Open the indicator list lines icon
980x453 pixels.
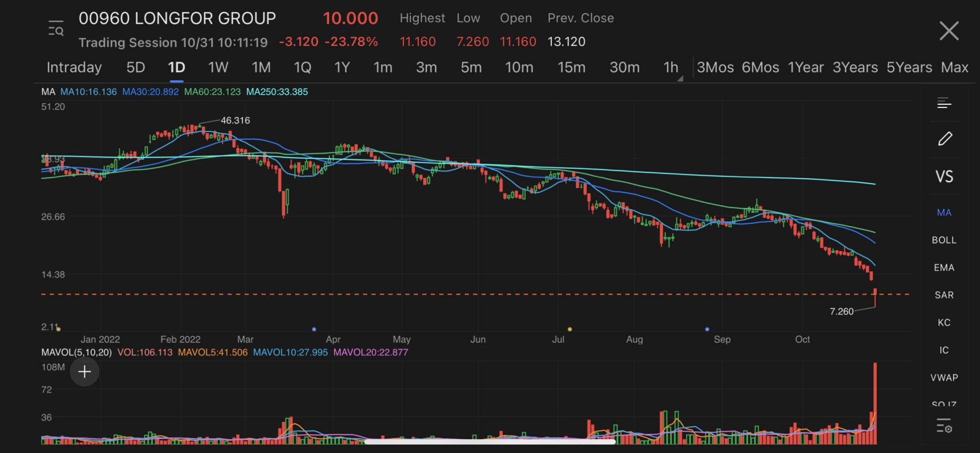944,103
